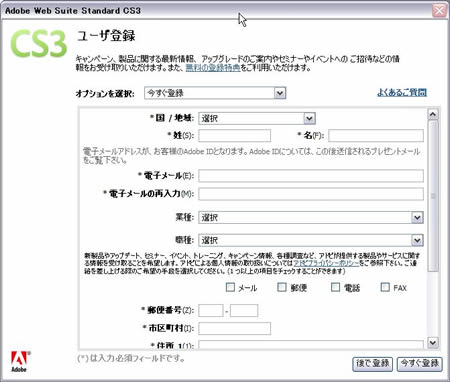Click the 入力必須フィールド footnote text
The image size is (450, 382).
coord(131,359)
